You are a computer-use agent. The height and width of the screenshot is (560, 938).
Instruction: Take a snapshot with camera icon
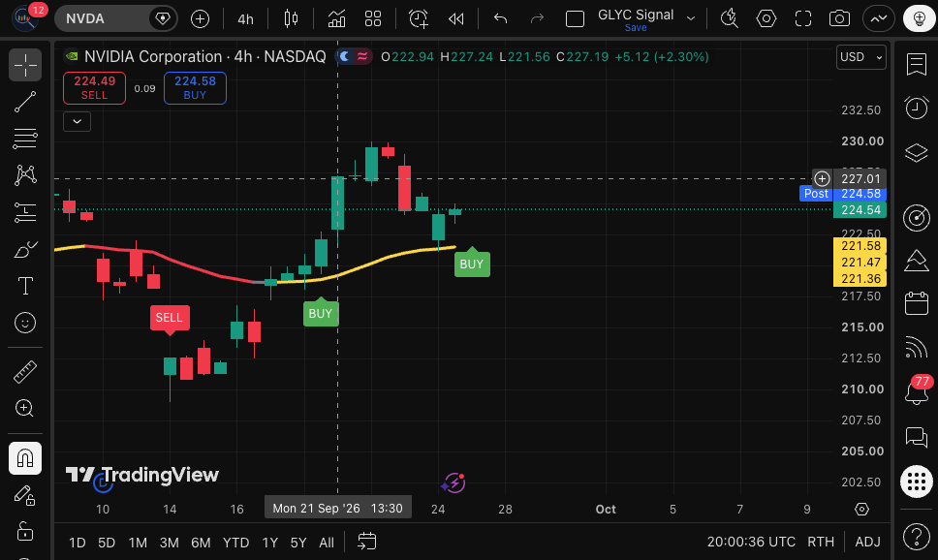tap(839, 19)
